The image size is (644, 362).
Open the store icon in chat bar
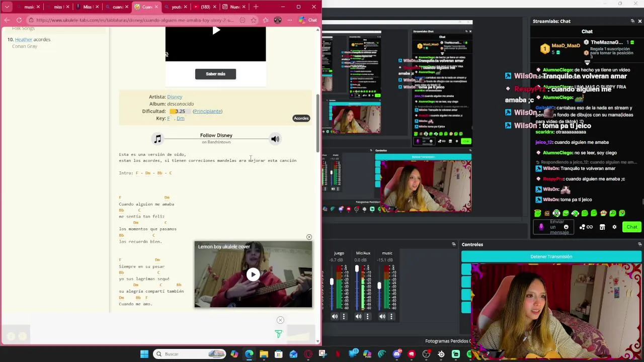click(x=602, y=227)
